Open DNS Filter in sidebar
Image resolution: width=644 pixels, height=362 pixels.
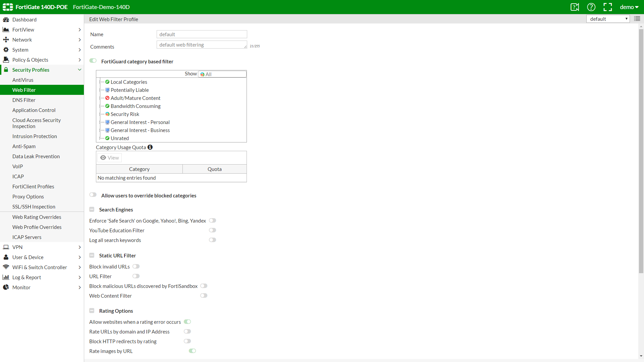tap(24, 100)
